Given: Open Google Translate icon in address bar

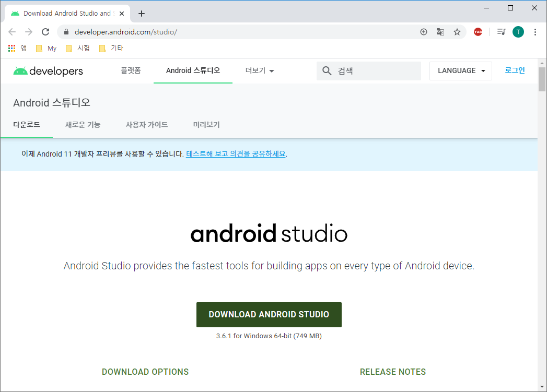Looking at the screenshot, I should pyautogui.click(x=440, y=32).
